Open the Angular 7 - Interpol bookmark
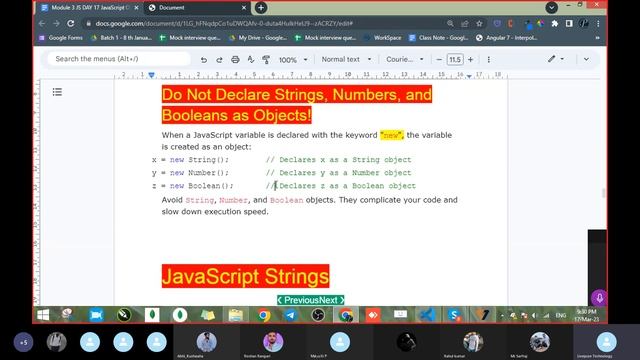Image resolution: width=640 pixels, height=360 pixels. click(507, 38)
